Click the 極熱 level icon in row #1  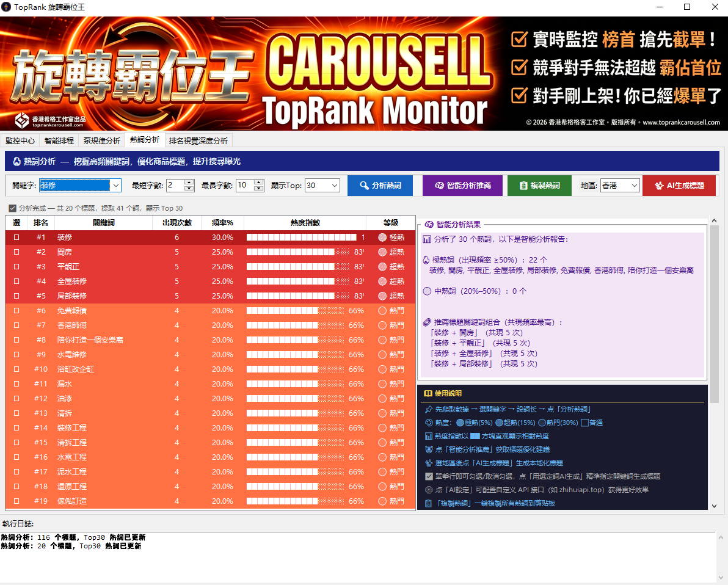[382, 238]
